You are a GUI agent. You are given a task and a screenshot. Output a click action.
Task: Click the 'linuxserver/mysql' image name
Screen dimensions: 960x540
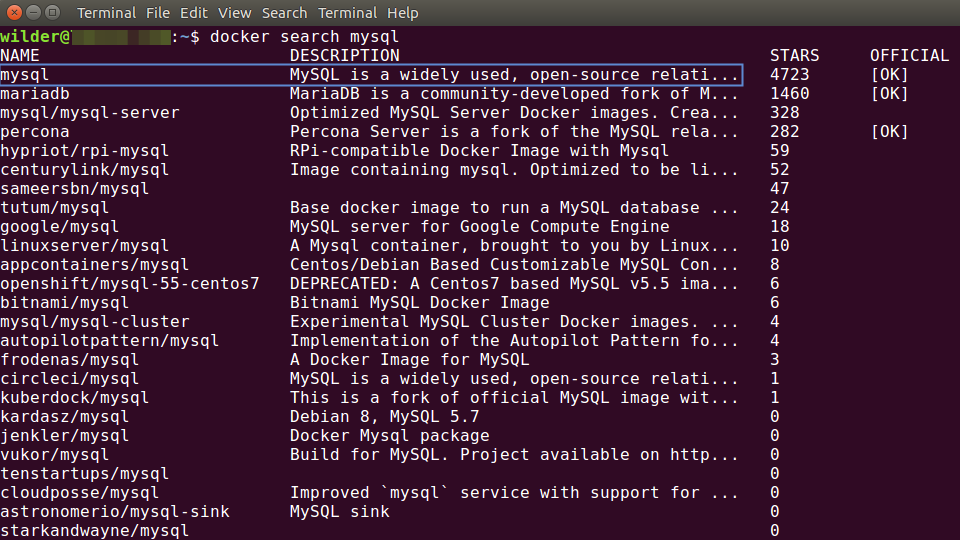click(84, 246)
